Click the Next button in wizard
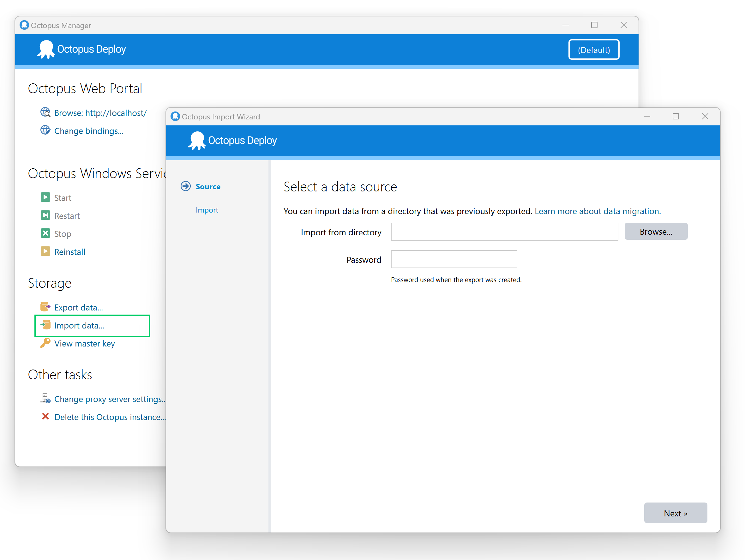Screen dimensions: 745x560 point(675,513)
